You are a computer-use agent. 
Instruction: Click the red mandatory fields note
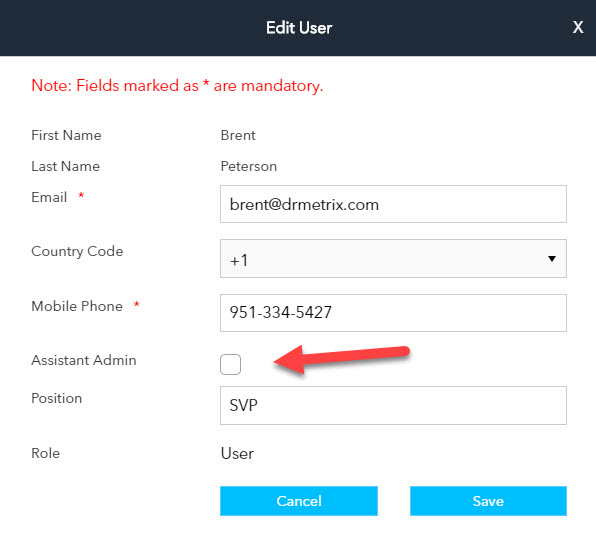(177, 86)
